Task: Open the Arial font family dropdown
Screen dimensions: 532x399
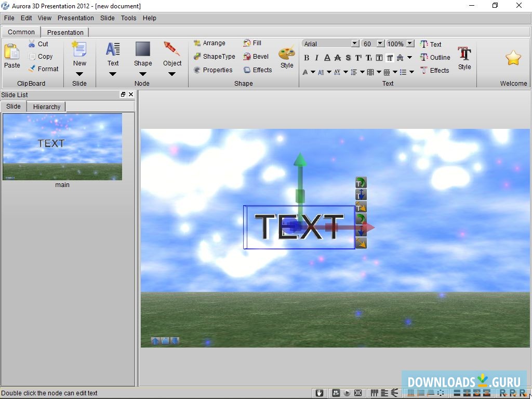Action: pyautogui.click(x=355, y=44)
